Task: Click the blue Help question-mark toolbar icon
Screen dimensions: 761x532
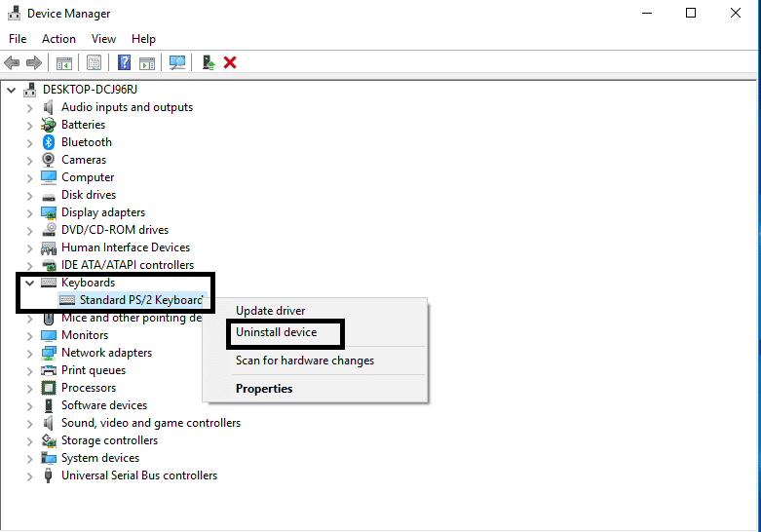Action: (125, 62)
